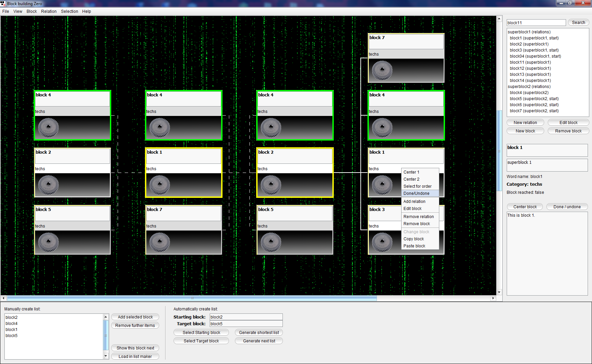The height and width of the screenshot is (364, 592).
Task: Click Generate next list button
Action: coord(259,341)
